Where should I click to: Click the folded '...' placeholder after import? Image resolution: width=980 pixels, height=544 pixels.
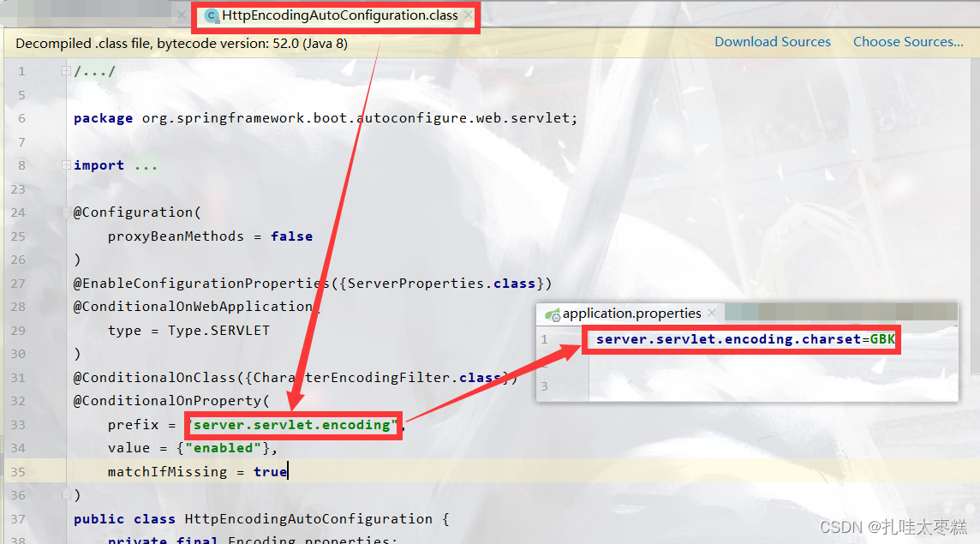tap(146, 165)
